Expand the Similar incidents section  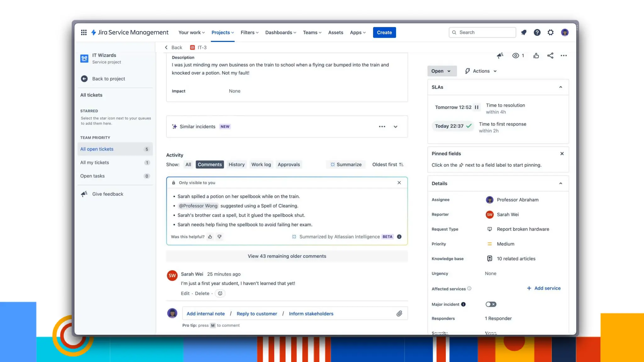point(395,127)
